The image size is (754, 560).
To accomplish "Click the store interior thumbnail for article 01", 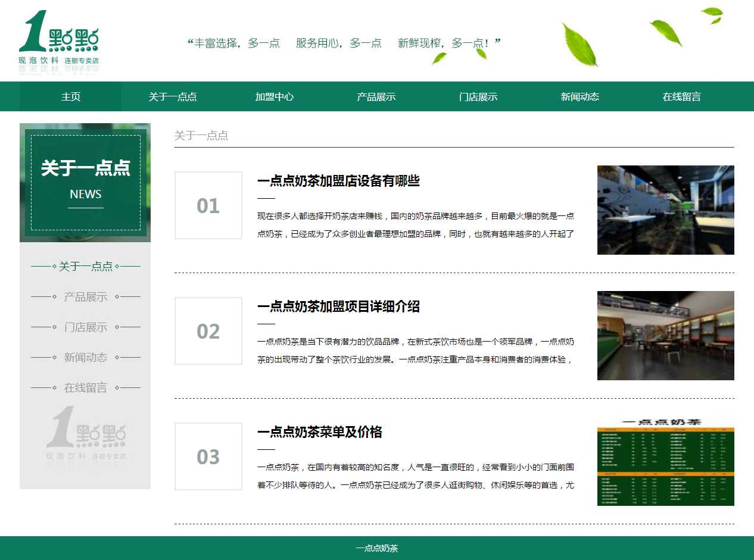I will click(665, 210).
